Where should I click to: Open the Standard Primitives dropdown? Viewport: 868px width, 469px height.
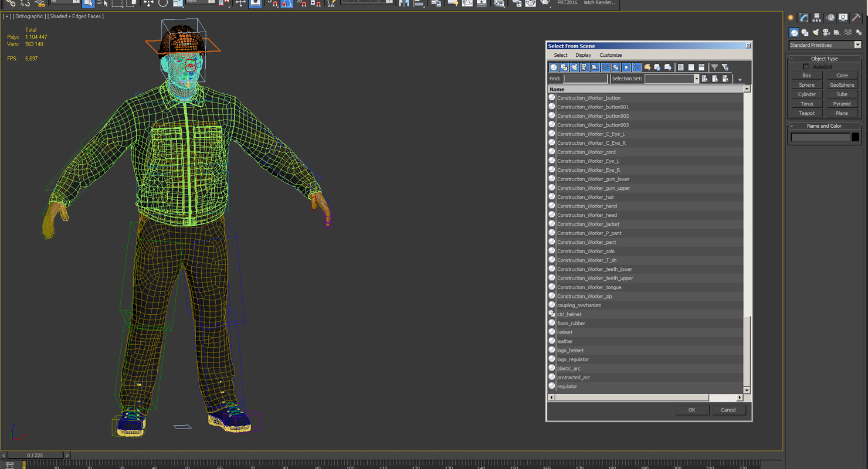pos(825,45)
